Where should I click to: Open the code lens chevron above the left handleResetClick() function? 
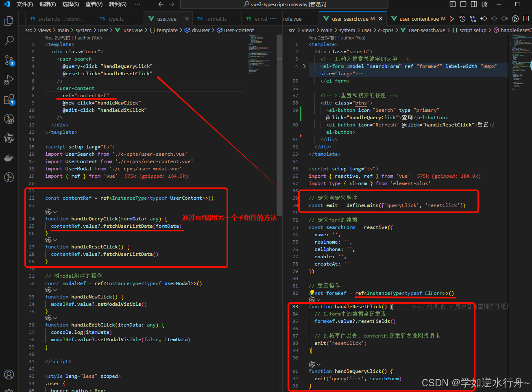click(x=55, y=240)
